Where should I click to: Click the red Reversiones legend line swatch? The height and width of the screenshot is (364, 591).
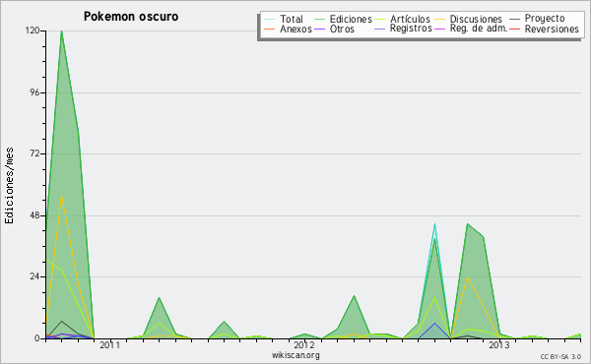pyautogui.click(x=514, y=29)
